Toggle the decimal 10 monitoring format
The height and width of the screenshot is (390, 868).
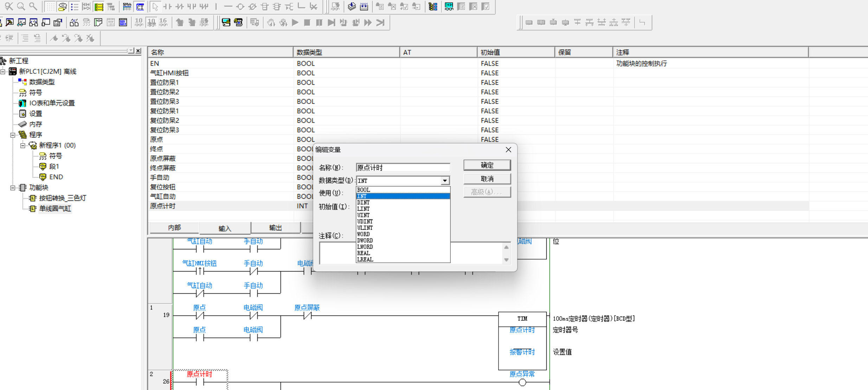coord(139,23)
